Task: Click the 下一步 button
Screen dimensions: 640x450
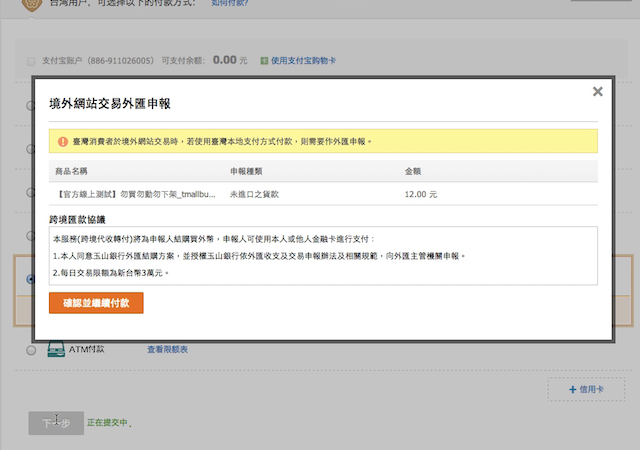Action: (56, 423)
